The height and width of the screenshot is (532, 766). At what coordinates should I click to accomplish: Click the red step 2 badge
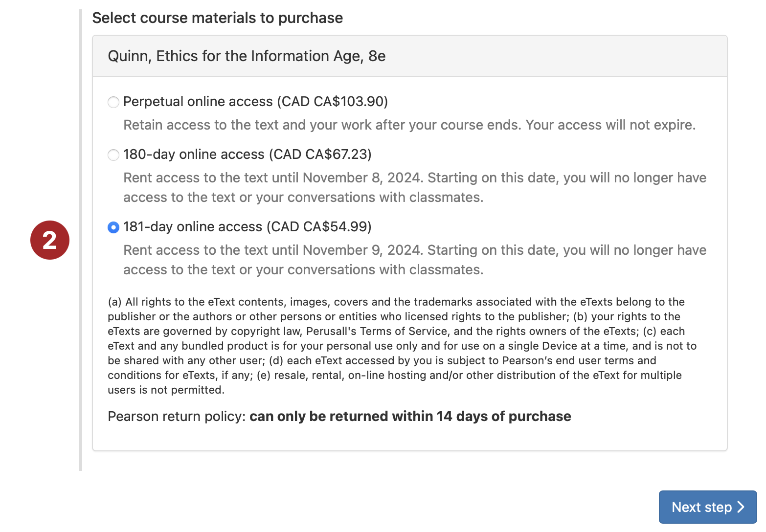pos(50,240)
